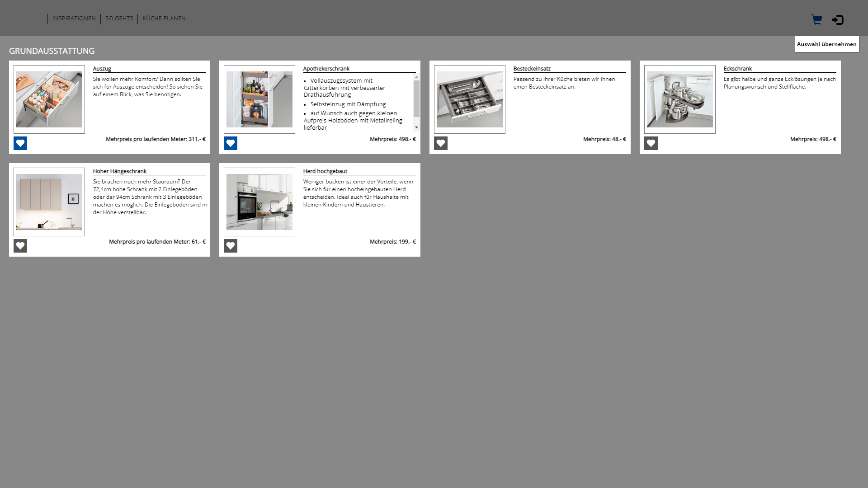
Task: Select heart icon on Eckschrank card
Action: coord(651,143)
